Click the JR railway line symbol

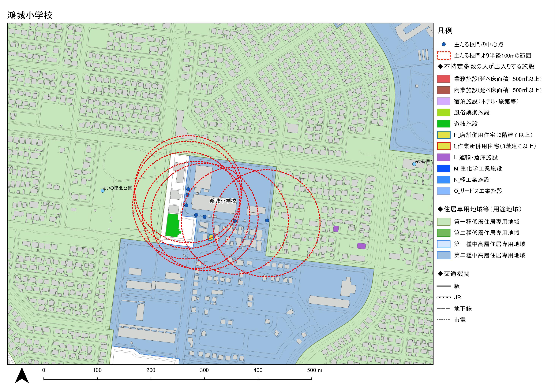[x=444, y=297]
